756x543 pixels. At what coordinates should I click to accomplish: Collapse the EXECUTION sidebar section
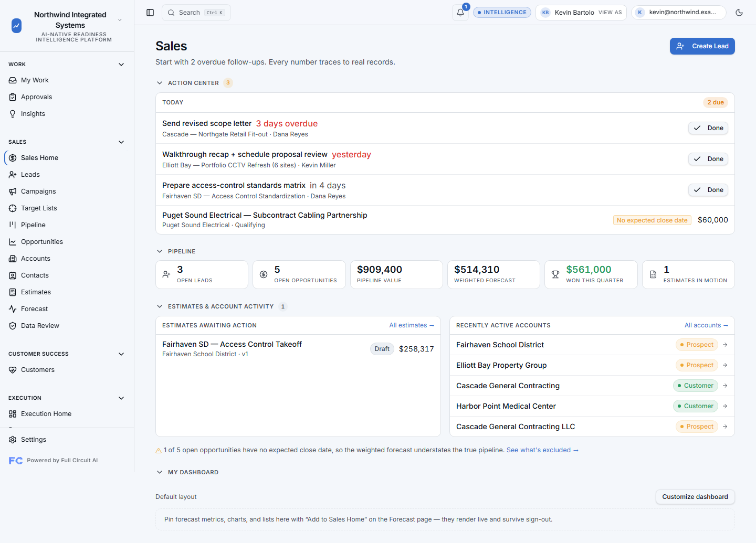[x=121, y=398]
